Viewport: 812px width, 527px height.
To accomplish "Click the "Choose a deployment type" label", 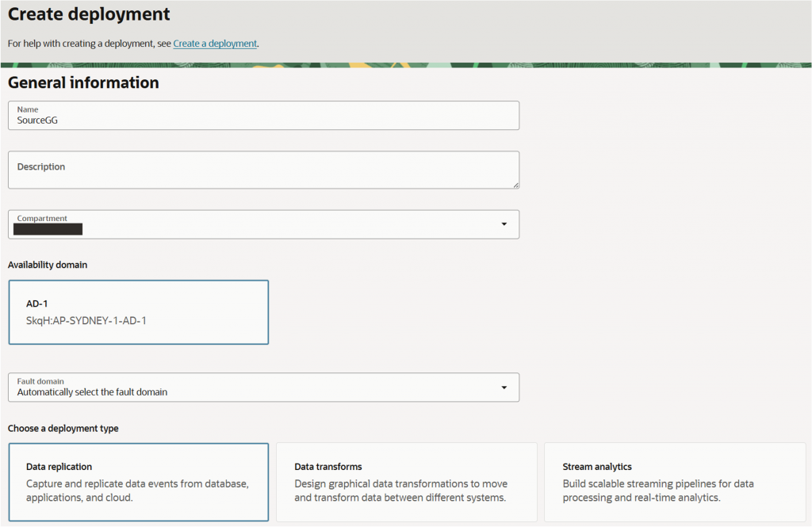I will click(62, 427).
